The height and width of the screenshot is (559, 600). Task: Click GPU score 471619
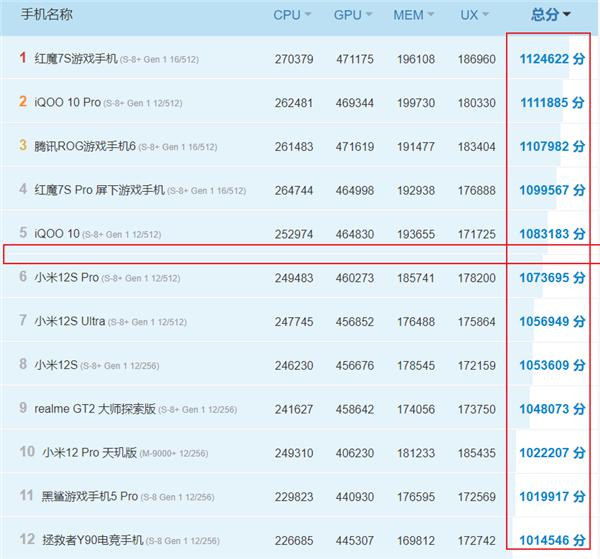pyautogui.click(x=355, y=147)
